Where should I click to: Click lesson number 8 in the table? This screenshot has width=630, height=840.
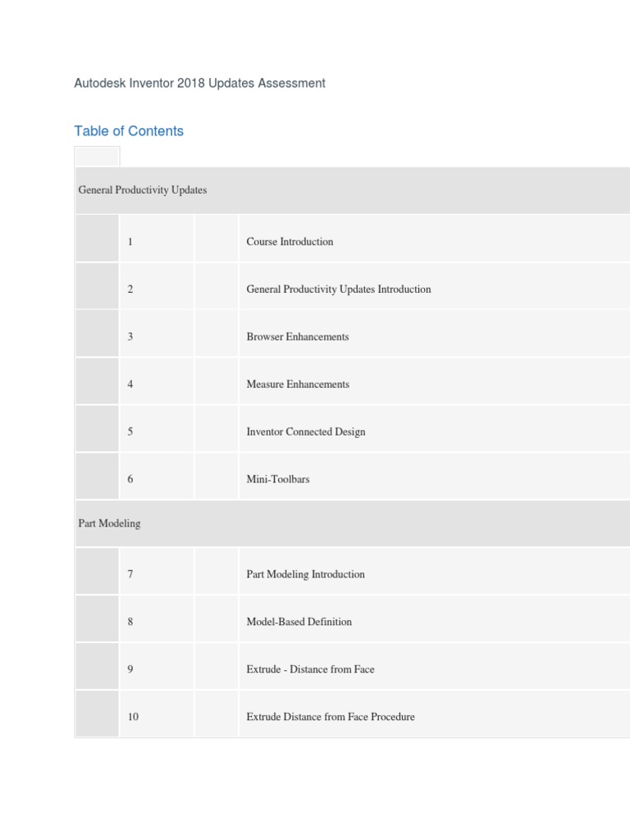click(130, 622)
